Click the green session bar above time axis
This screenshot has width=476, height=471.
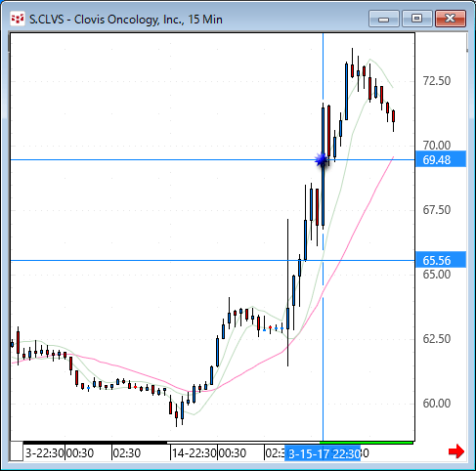click(x=367, y=443)
